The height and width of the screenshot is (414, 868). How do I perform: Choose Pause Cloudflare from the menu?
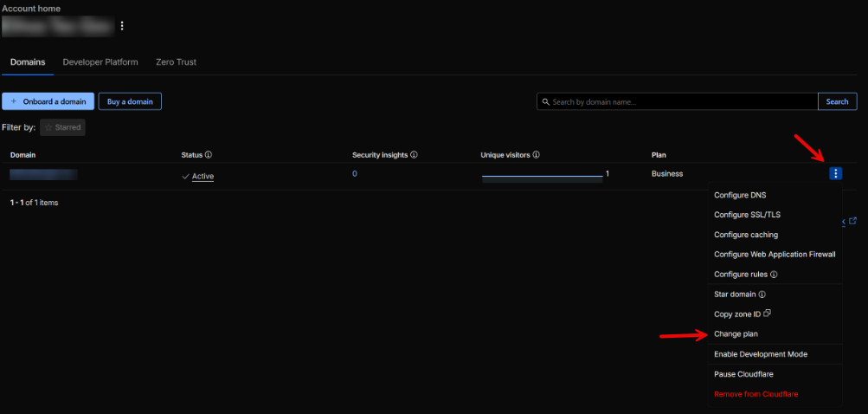coord(743,374)
